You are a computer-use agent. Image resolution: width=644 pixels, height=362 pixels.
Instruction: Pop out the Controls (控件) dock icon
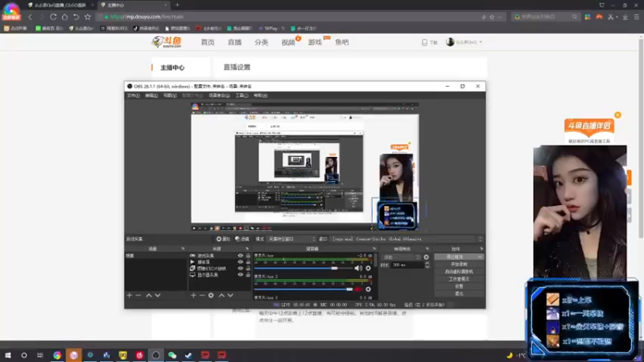coord(481,249)
